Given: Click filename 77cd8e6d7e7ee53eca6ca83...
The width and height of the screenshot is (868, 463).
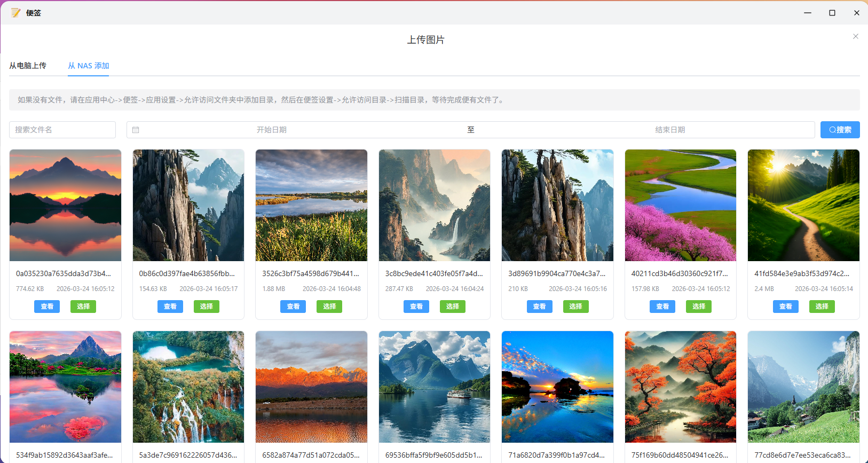Looking at the screenshot, I should 802,455.
